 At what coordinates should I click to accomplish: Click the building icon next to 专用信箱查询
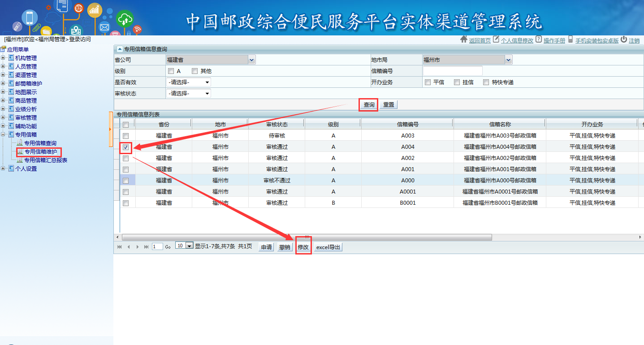(x=20, y=143)
